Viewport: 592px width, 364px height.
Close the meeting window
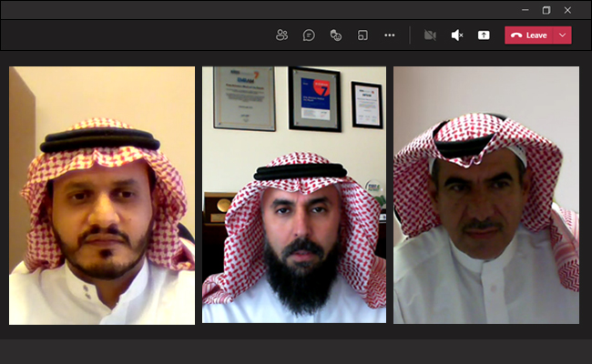[x=567, y=10]
